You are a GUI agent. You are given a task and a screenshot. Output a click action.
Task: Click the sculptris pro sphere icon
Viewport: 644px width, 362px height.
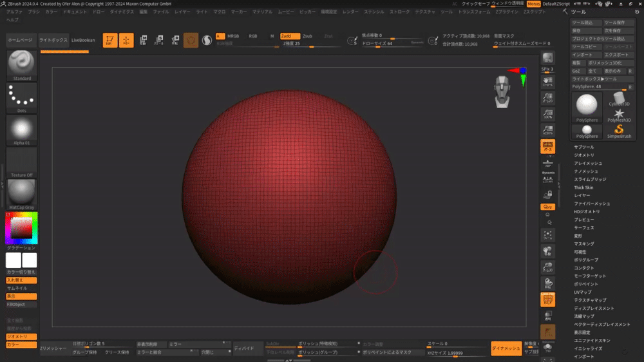point(207,40)
